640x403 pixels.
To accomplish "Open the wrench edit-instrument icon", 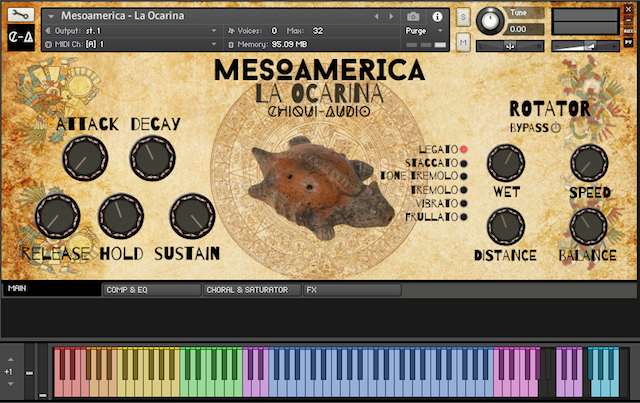I will click(x=20, y=15).
